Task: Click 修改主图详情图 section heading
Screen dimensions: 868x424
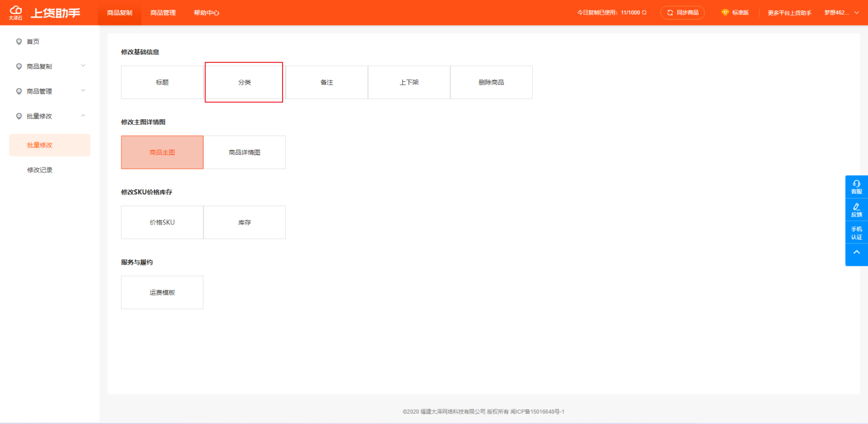Action: [143, 122]
